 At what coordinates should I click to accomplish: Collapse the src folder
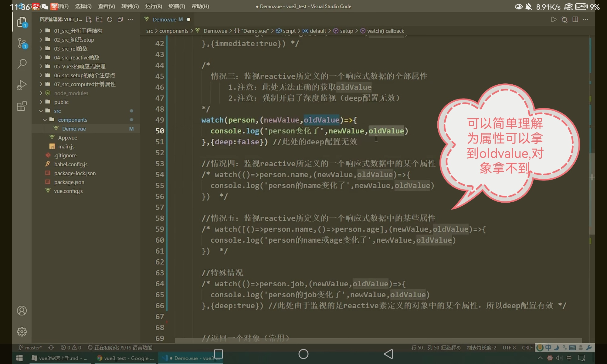click(57, 111)
